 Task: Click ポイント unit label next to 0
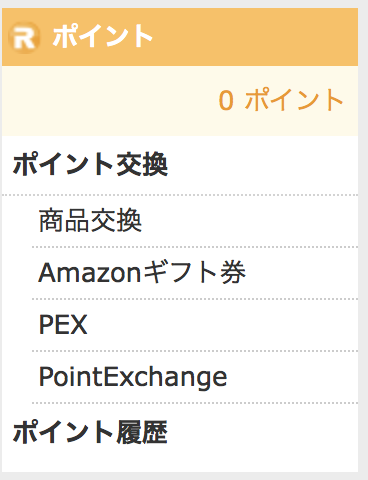pos(294,100)
